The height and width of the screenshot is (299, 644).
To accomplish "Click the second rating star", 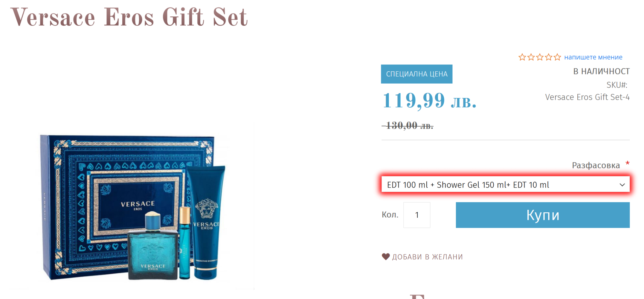I will (531, 57).
